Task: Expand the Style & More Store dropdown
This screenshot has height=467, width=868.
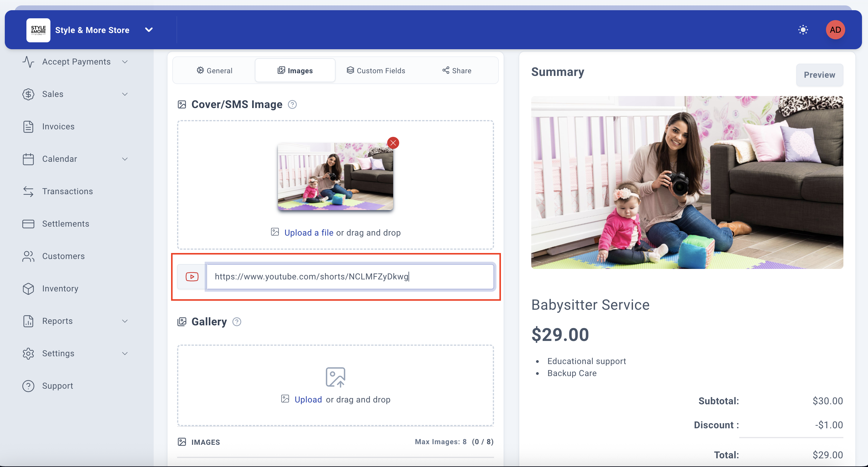Action: tap(149, 30)
